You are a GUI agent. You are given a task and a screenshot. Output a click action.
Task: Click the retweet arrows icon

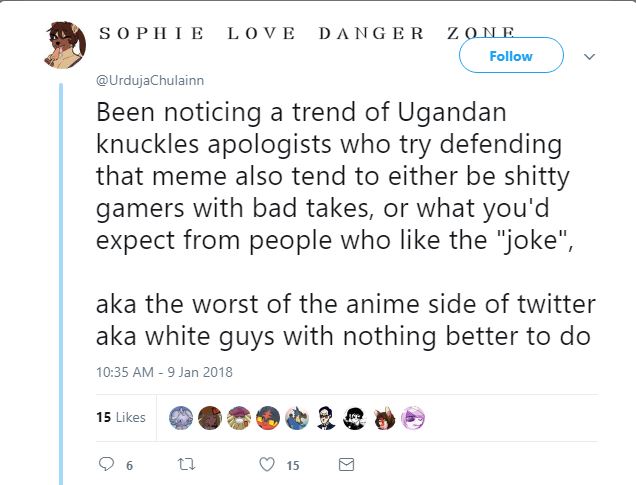(187, 464)
